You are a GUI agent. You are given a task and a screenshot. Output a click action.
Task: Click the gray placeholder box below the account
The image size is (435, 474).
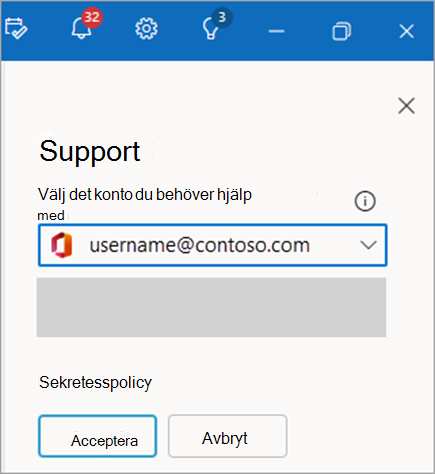211,307
